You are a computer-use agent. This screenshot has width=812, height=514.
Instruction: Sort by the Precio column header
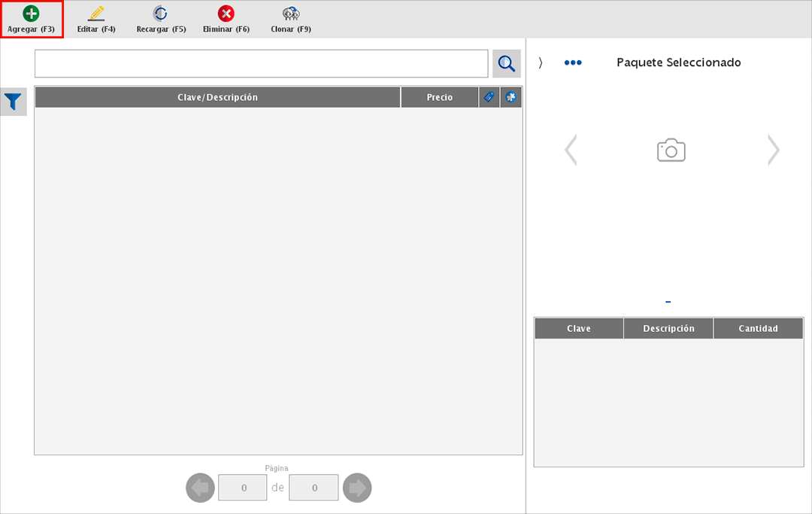pyautogui.click(x=440, y=97)
